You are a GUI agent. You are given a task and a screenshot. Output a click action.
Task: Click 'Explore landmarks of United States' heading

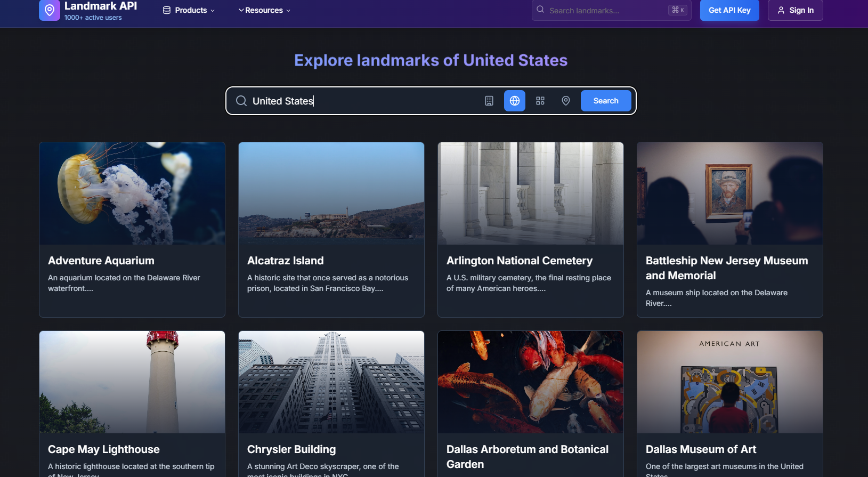[x=431, y=60]
